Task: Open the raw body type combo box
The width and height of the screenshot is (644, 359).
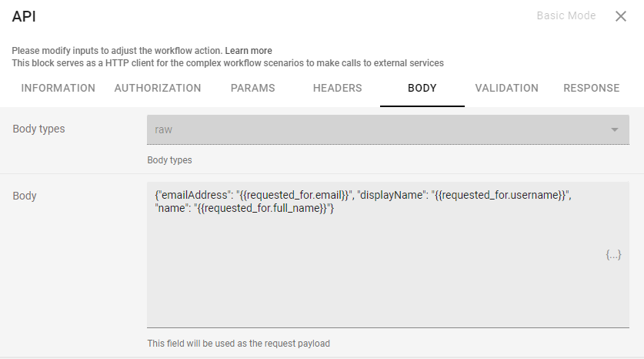Action: pos(388,129)
